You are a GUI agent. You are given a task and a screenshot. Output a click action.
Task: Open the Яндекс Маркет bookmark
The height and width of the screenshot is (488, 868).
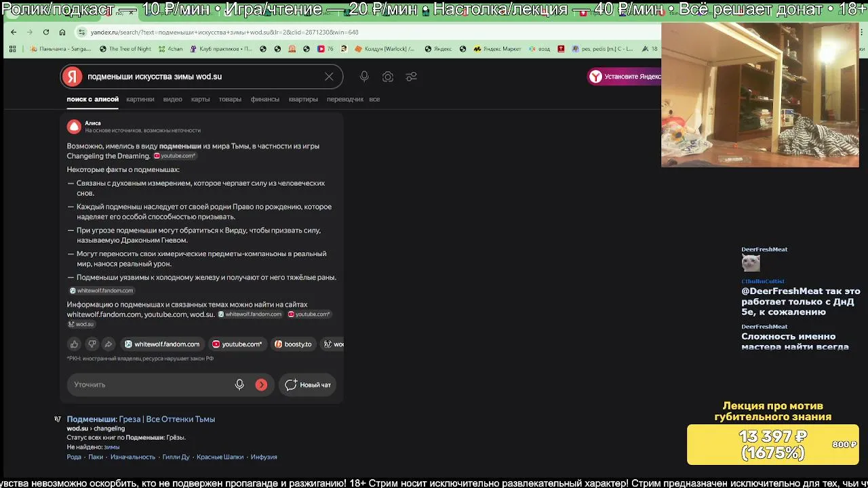click(498, 49)
